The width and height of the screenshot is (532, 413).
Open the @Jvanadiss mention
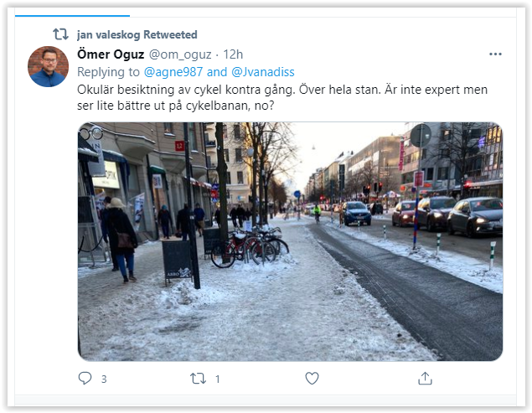pos(263,72)
